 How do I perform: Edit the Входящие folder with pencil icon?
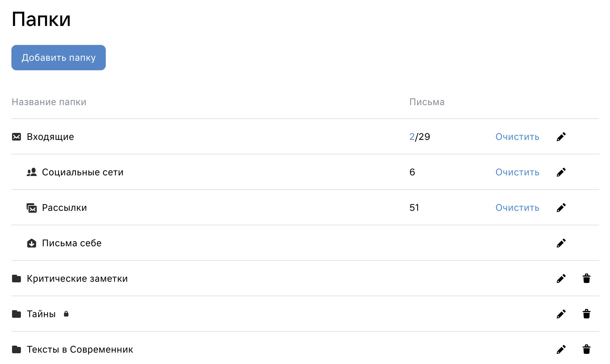(561, 137)
